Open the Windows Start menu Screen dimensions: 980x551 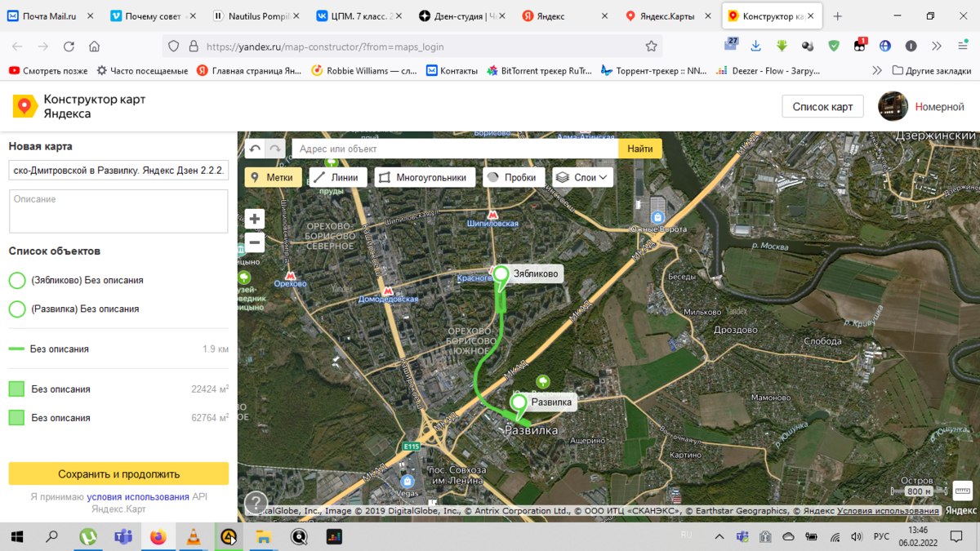point(17,536)
